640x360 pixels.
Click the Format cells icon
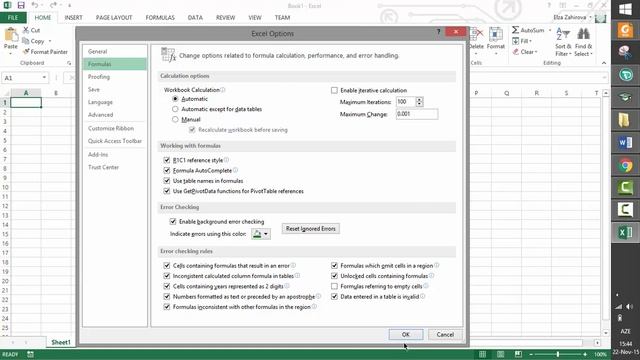pos(496,35)
